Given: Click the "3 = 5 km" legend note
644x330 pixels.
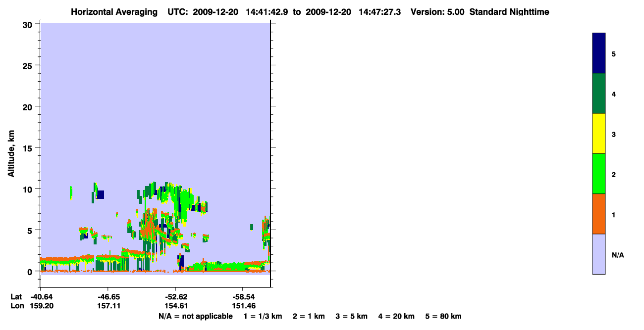Looking at the screenshot, I should coord(352,316).
